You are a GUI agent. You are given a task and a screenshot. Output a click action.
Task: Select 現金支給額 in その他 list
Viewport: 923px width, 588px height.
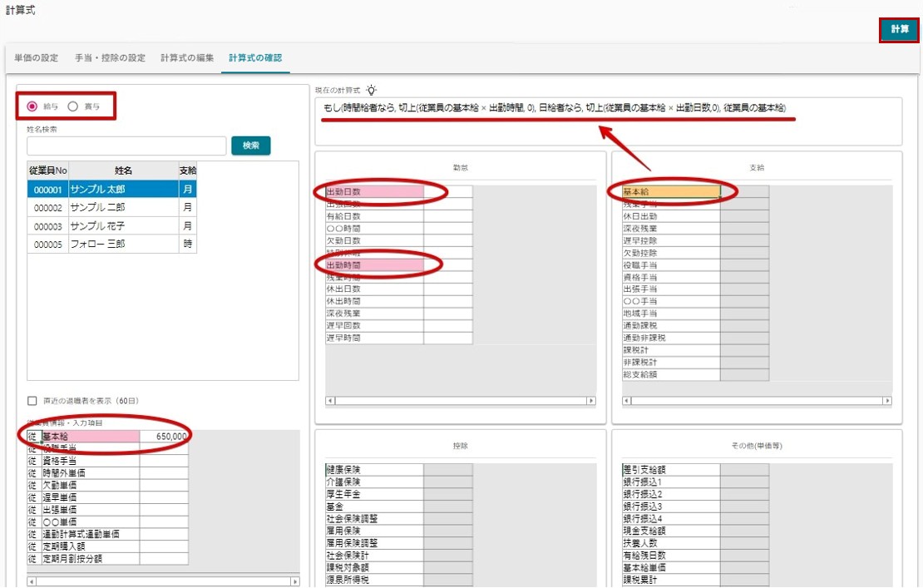pos(671,531)
